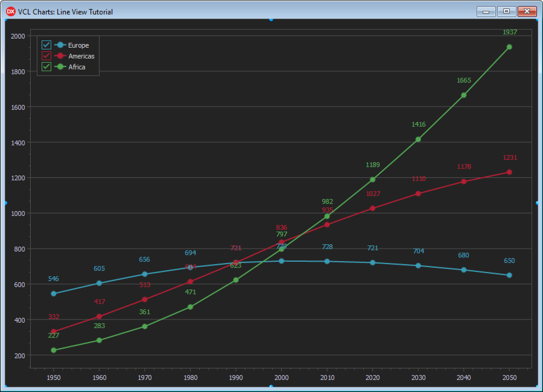Click the DX application icon in title bar
The height and width of the screenshot is (392, 543).
[x=11, y=12]
